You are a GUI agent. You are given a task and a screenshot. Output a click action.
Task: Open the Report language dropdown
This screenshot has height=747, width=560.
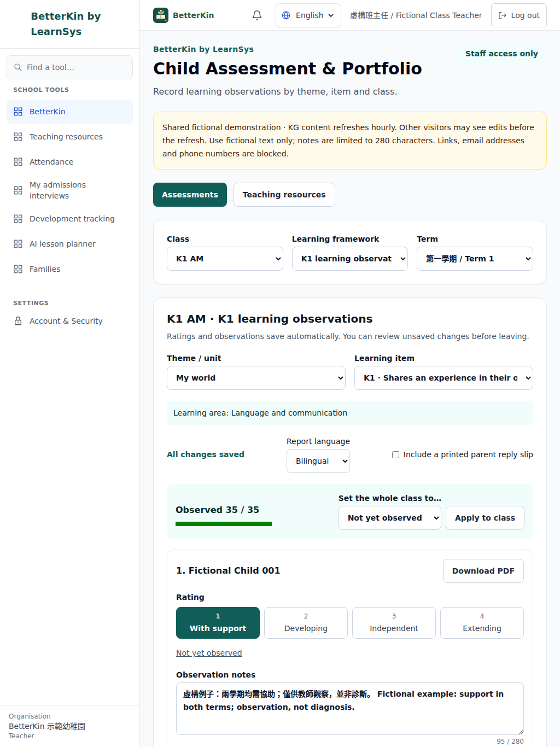[x=318, y=461]
